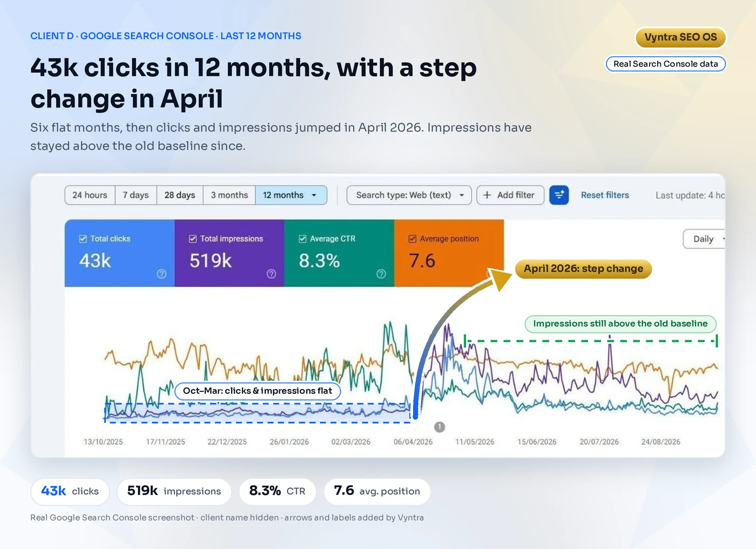Select the 7 days date range
756x549 pixels.
pos(136,195)
